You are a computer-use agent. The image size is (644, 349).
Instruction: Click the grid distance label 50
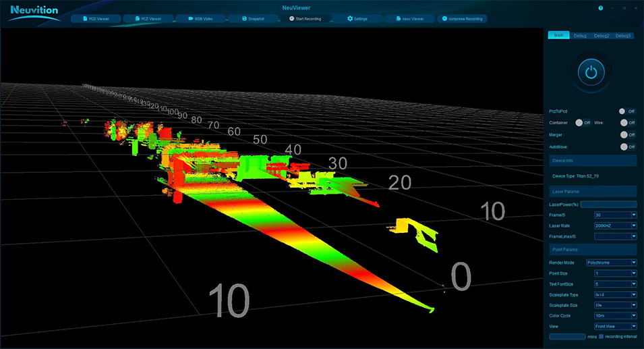260,140
